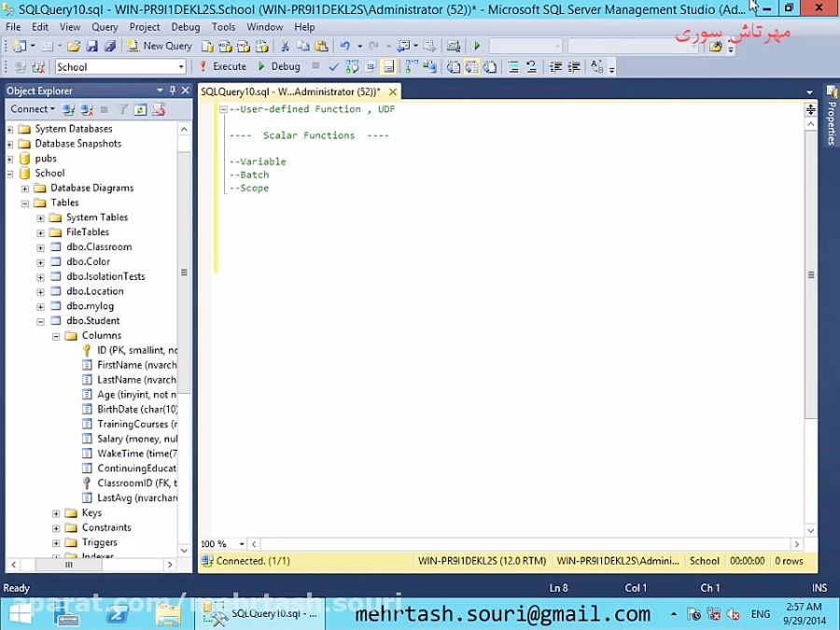Click the Filter icon in Object Explorer
This screenshot has height=630, width=840.
point(122,109)
